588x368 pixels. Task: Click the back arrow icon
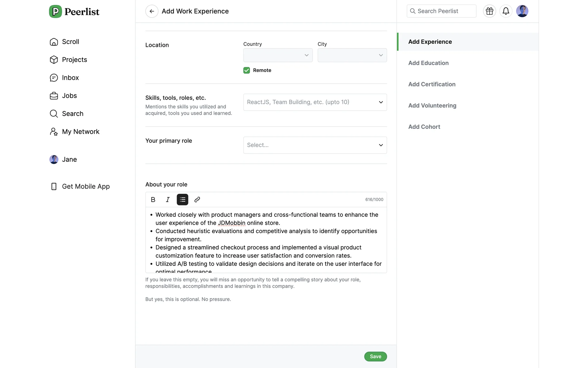[x=152, y=11]
